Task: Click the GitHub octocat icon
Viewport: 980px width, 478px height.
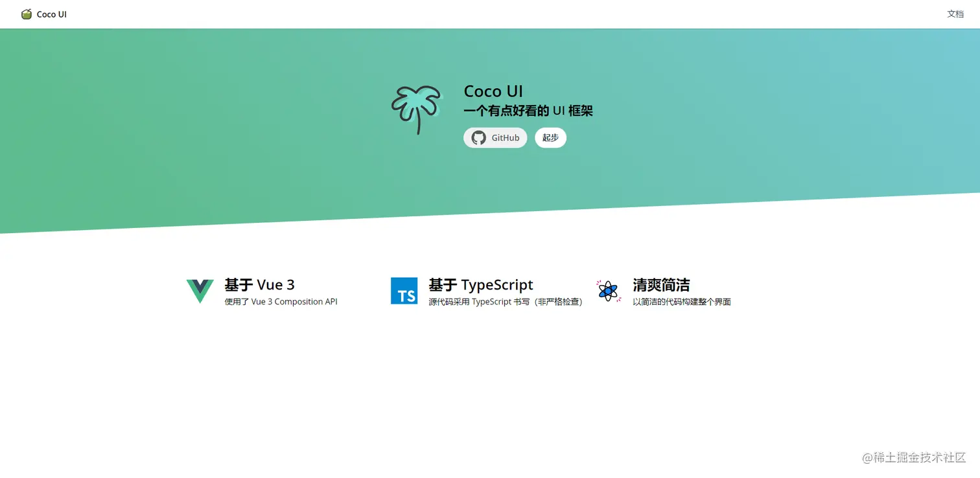Action: pos(478,138)
